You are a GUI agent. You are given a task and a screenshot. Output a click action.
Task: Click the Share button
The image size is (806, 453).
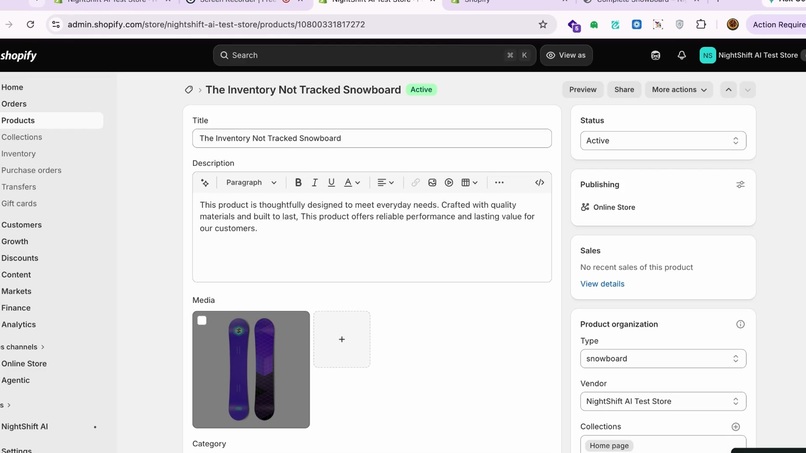(624, 89)
